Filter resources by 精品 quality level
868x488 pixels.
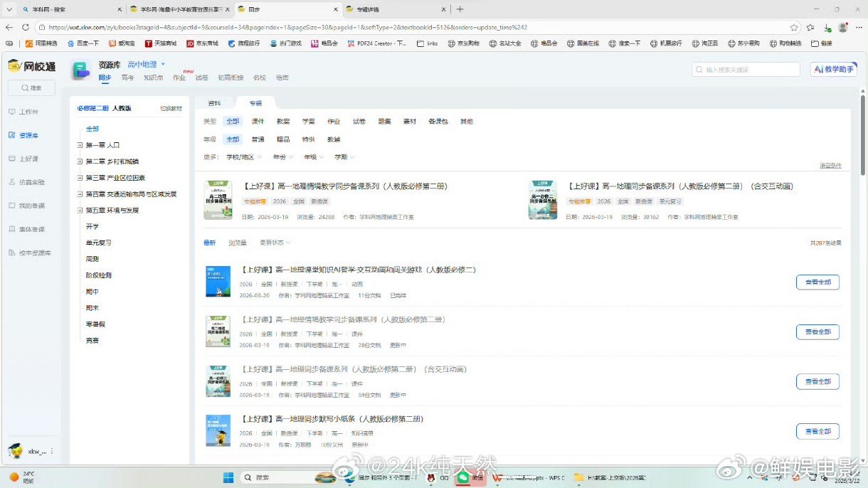[283, 139]
